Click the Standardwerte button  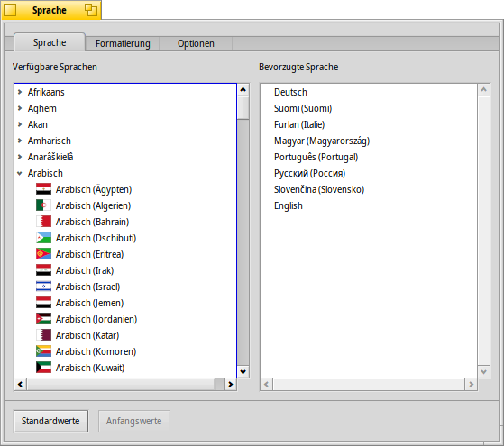[50, 421]
